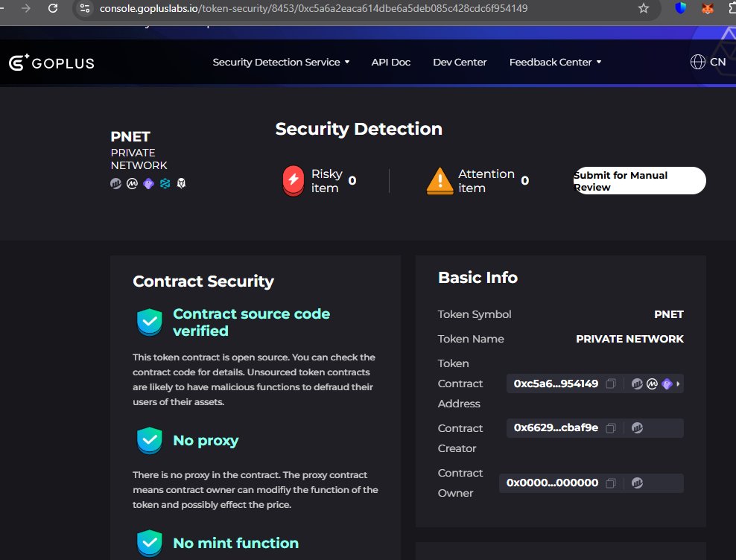Click the browser address bar URL
Image resolution: width=736 pixels, height=560 pixels.
(x=314, y=8)
